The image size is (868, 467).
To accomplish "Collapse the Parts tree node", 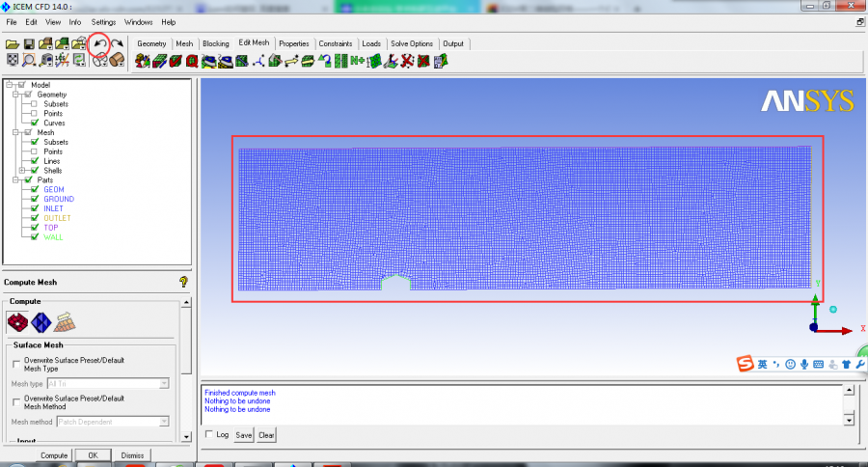I will [15, 180].
